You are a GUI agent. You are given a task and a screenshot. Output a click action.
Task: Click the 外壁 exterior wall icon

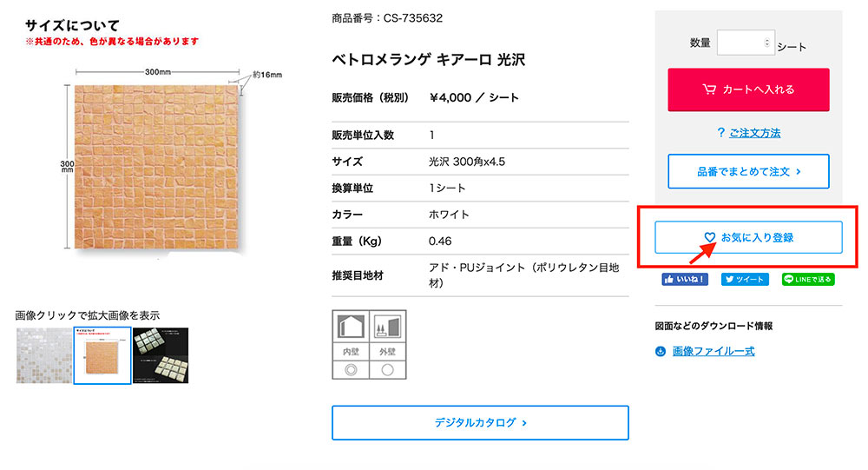(387, 328)
